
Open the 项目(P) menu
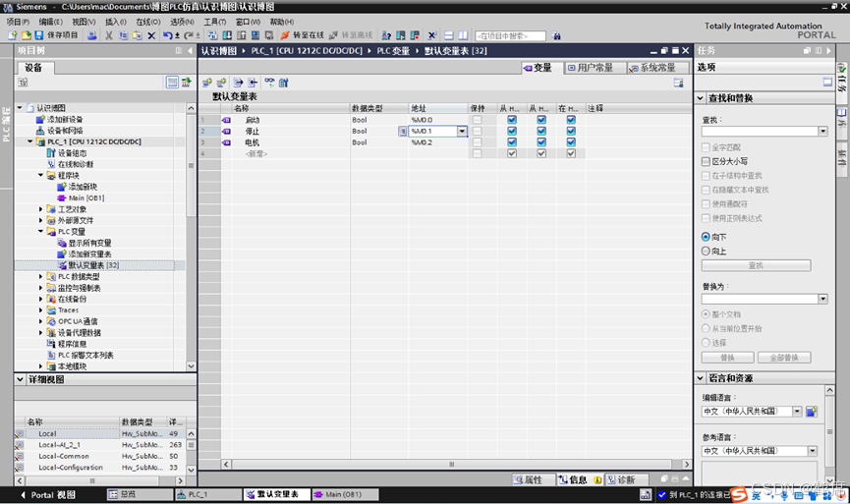click(18, 22)
